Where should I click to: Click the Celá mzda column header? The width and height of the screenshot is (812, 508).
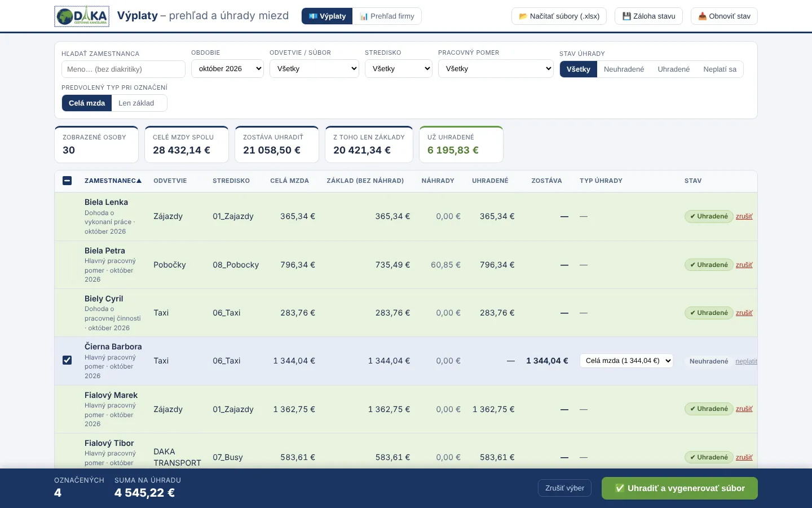[x=289, y=181]
